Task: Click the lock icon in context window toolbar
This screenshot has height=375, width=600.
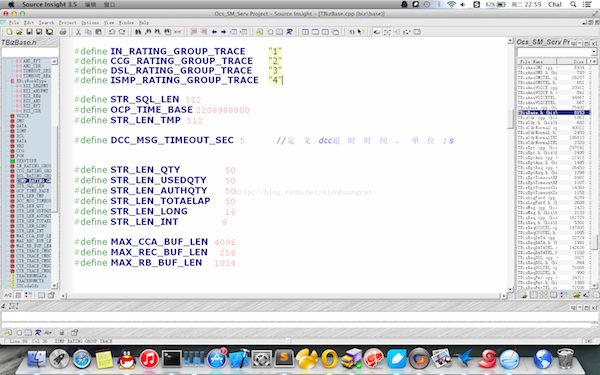Action: point(62,333)
